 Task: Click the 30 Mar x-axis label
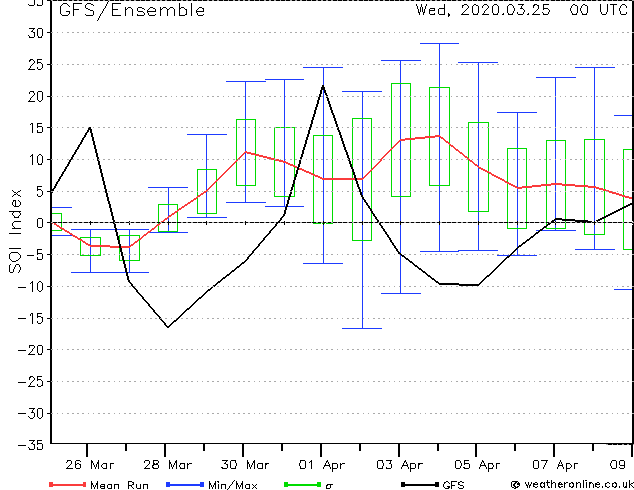point(245,465)
